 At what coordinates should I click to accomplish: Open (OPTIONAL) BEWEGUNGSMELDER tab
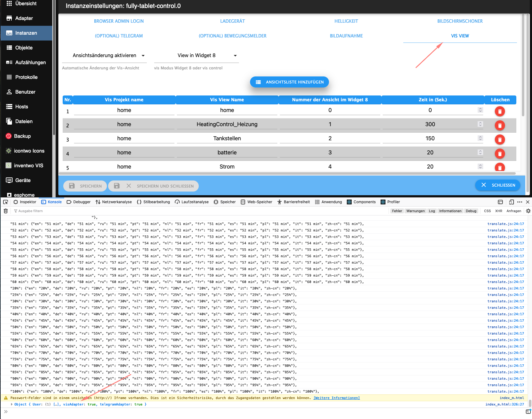233,36
